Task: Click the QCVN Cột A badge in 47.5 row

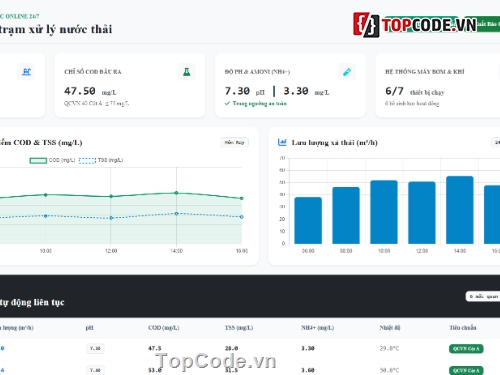Action: pyautogui.click(x=466, y=349)
